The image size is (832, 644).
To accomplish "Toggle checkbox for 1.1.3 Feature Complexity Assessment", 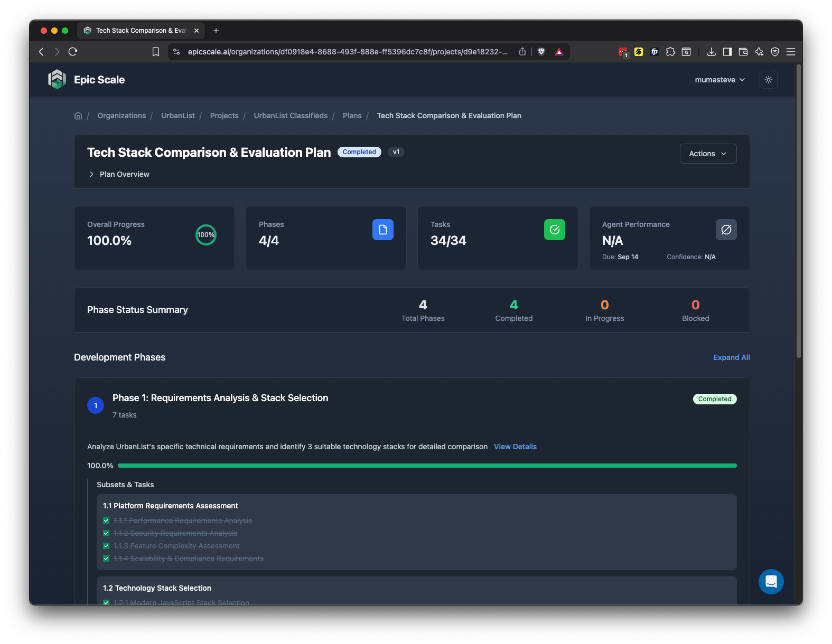I will click(x=106, y=546).
